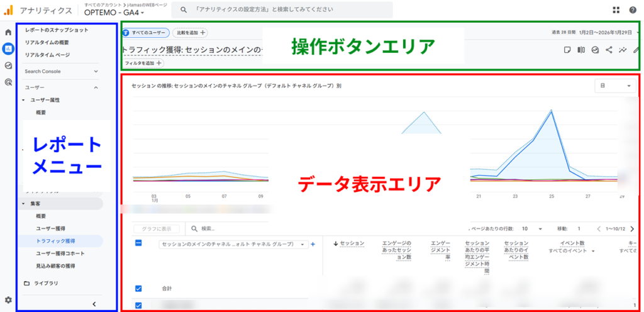Collapse the ユーザー section
This screenshot has height=312, width=644.
62,87
